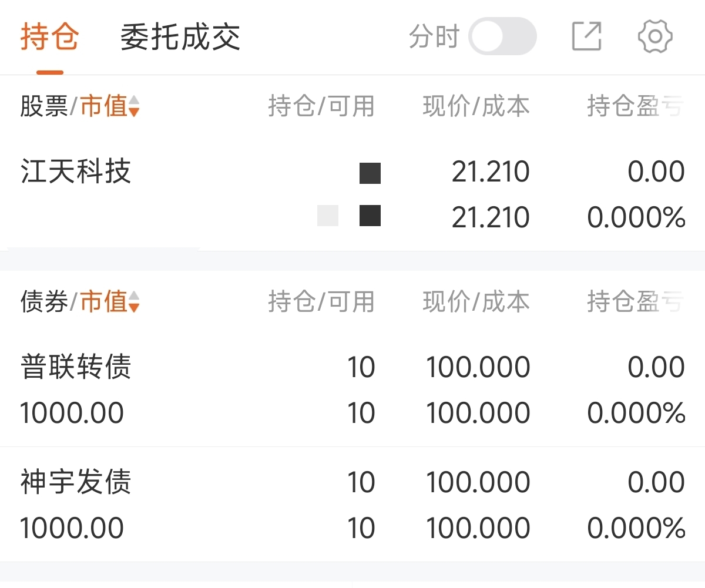The width and height of the screenshot is (705, 588).
Task: Select the 持仓 tab
Action: pos(50,38)
